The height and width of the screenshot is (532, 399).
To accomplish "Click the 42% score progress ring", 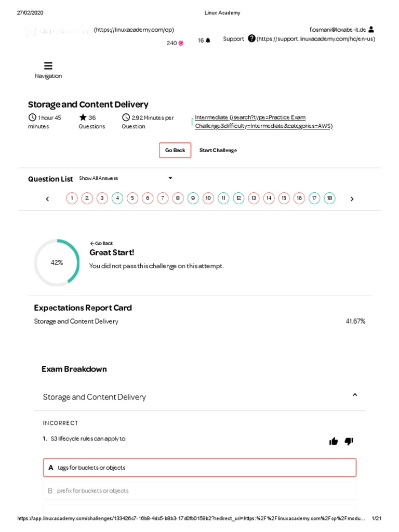I will 57,262.
